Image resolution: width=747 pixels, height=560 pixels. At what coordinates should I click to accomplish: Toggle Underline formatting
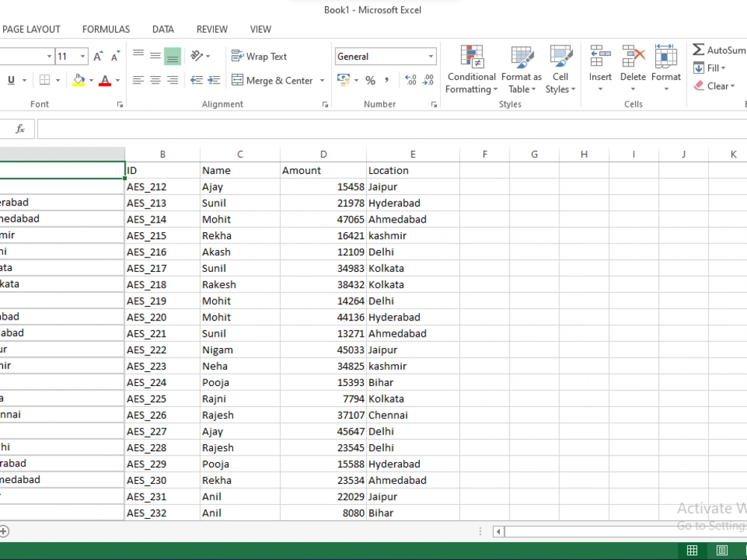point(11,80)
